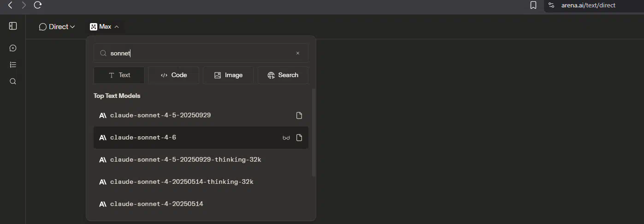Image resolution: width=644 pixels, height=224 pixels.
Task: Toggle the Code category filter
Action: (174, 75)
